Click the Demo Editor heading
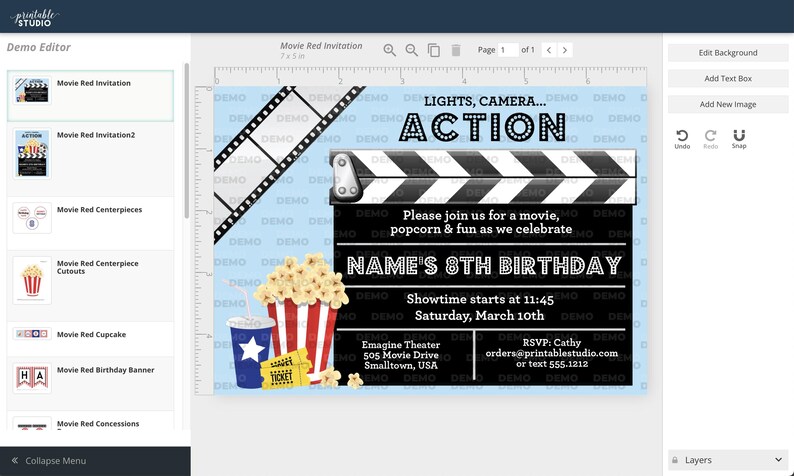Screen dimensions: 794x476 coord(38,47)
